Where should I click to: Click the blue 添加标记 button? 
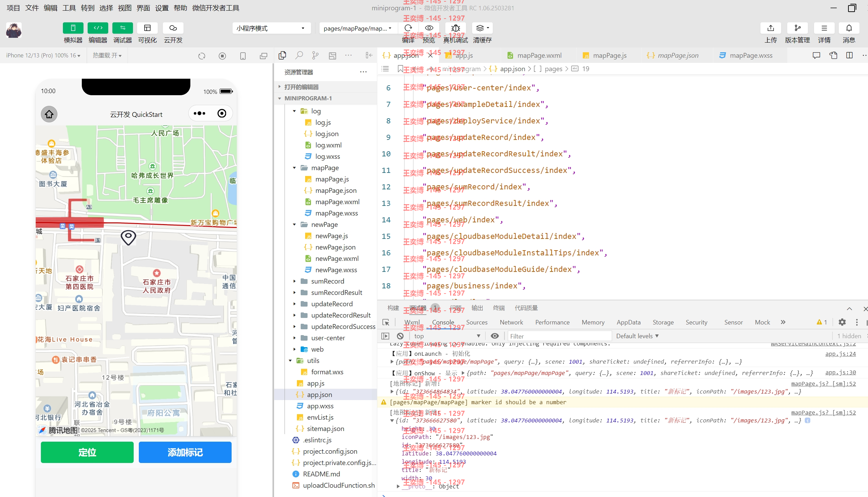point(185,452)
